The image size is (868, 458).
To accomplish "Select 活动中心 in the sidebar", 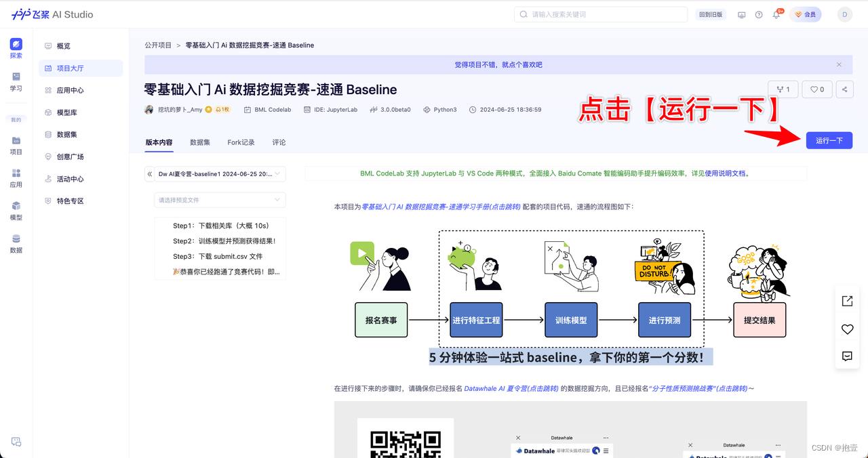I will (x=81, y=179).
